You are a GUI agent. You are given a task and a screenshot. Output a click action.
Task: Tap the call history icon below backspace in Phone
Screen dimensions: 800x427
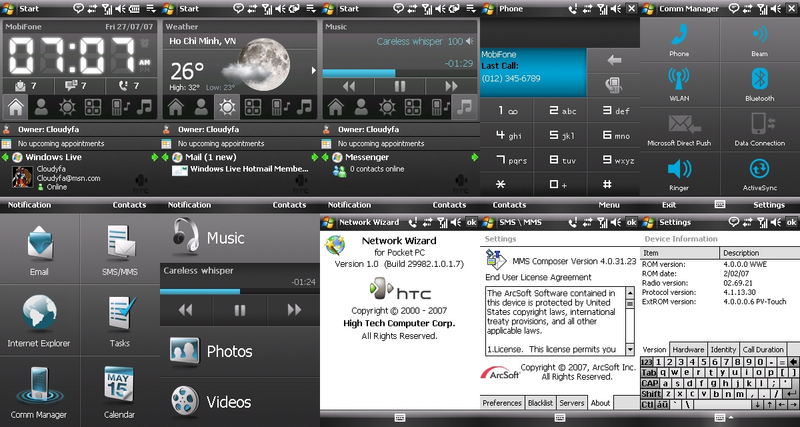click(x=614, y=85)
